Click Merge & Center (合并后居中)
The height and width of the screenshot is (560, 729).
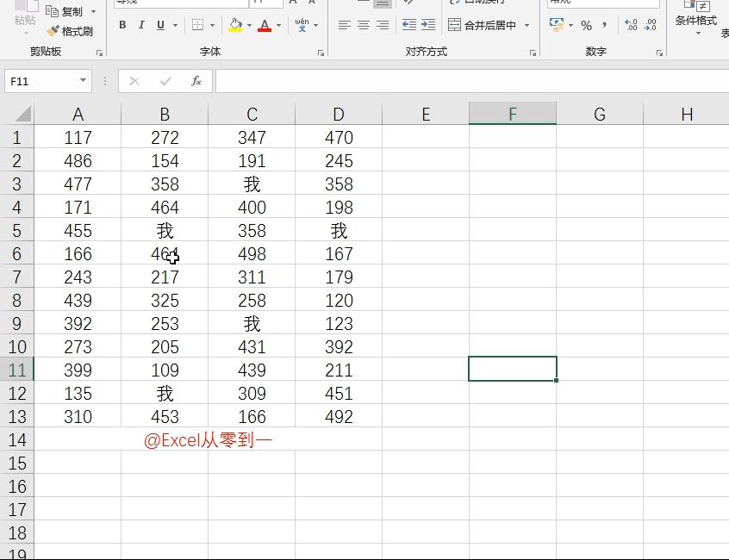(x=483, y=26)
